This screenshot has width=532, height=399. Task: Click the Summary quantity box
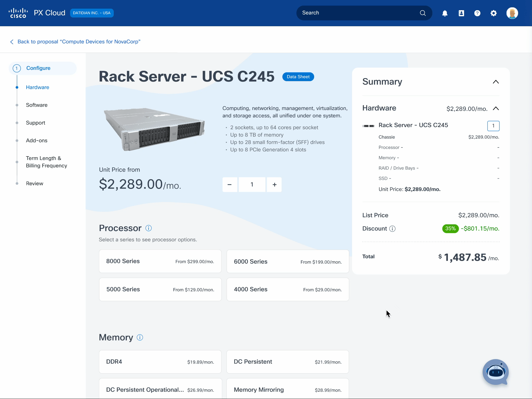(x=493, y=126)
